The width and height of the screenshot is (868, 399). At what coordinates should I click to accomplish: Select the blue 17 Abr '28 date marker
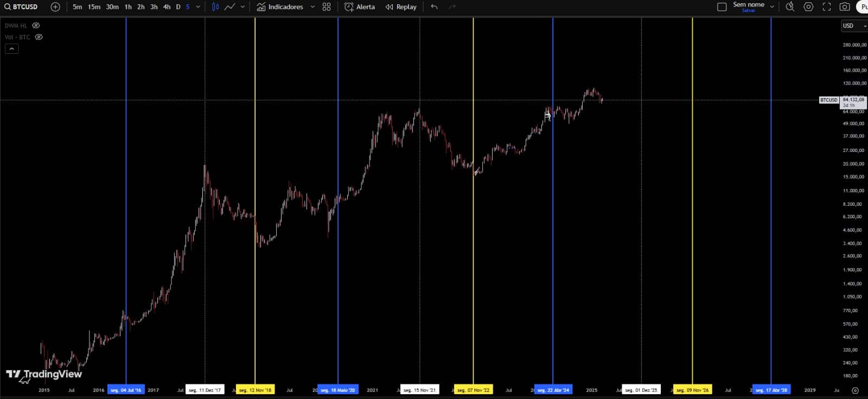(771, 390)
